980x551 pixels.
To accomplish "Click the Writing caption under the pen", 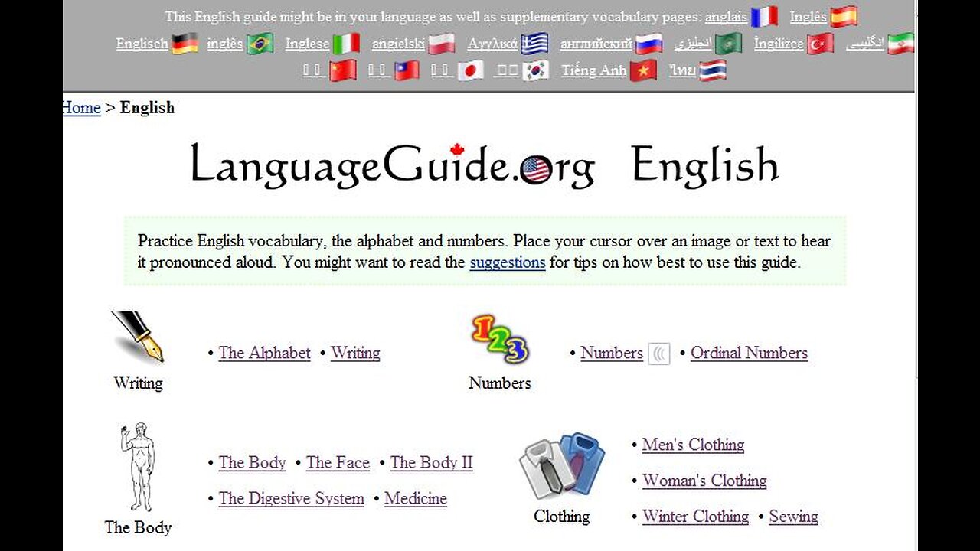I will 138,383.
